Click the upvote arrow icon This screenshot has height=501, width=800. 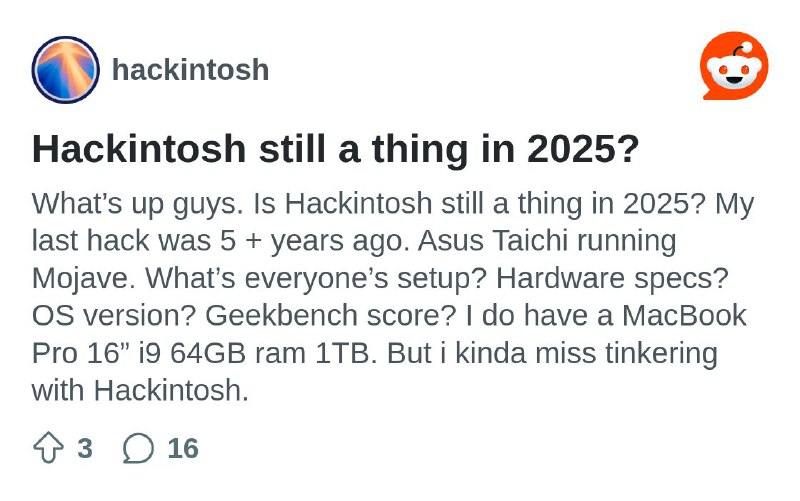tap(48, 447)
